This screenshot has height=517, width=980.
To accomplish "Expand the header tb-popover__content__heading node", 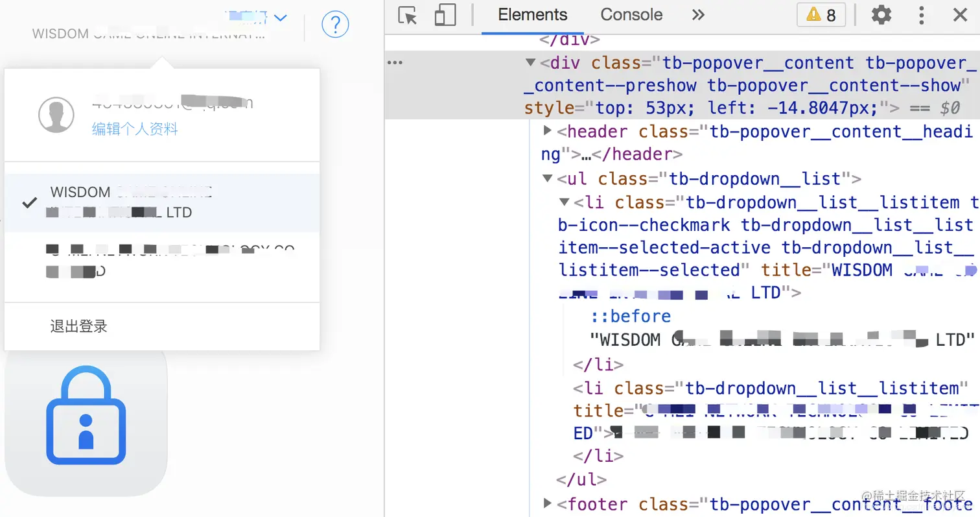I will tap(547, 131).
